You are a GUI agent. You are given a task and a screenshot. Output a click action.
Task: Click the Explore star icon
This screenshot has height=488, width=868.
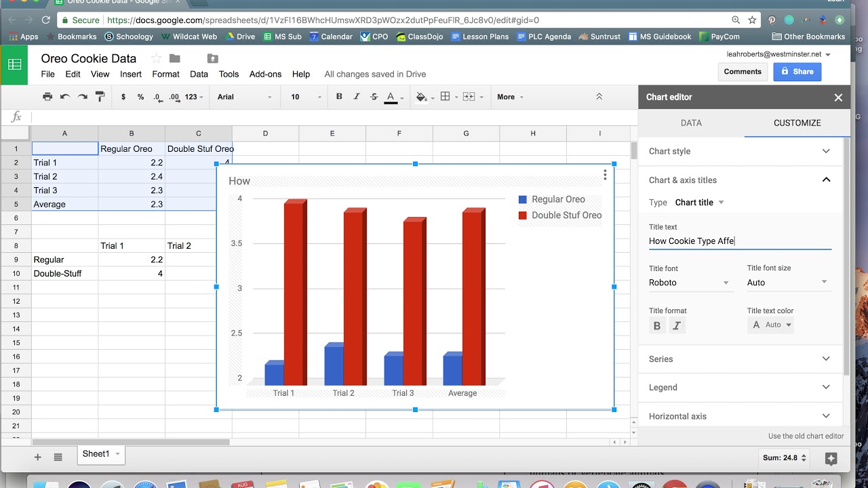click(x=831, y=459)
